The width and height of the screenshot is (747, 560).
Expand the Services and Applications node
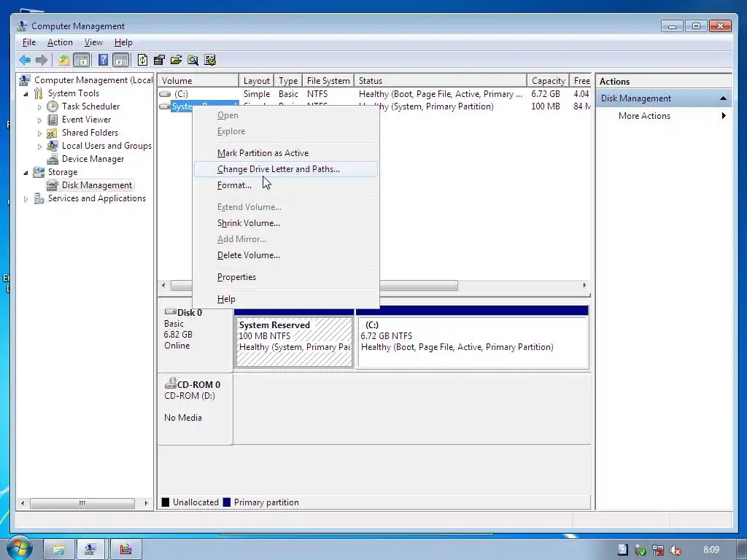26,199
